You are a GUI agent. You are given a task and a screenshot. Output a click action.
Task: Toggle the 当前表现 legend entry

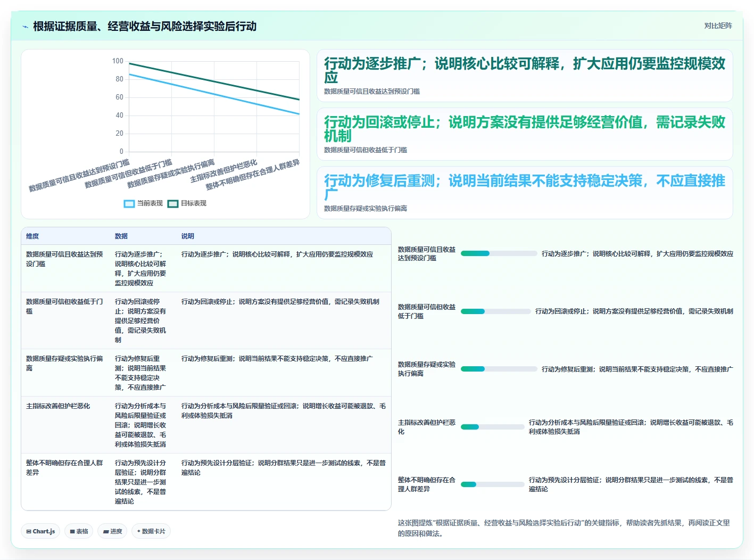click(x=143, y=203)
